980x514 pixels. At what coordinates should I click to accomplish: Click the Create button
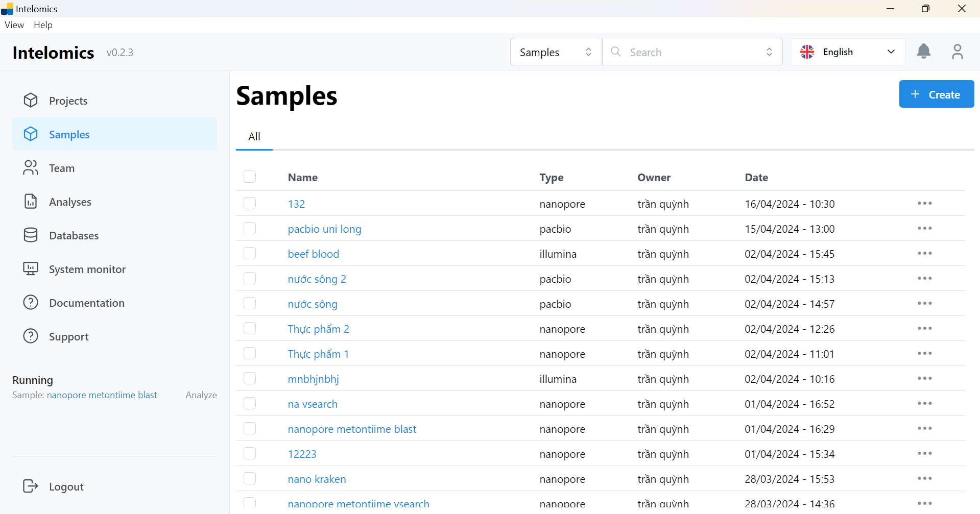(936, 94)
